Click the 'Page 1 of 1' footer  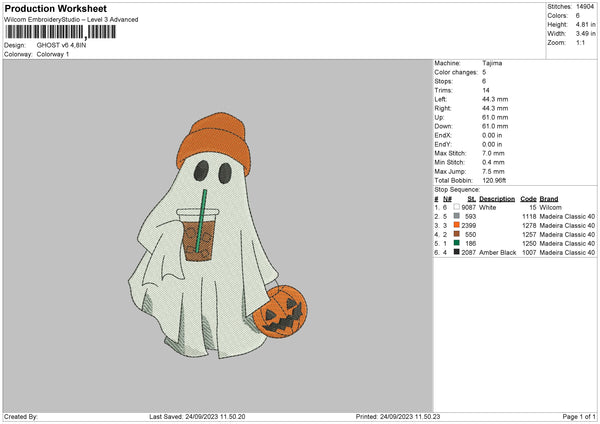(579, 416)
